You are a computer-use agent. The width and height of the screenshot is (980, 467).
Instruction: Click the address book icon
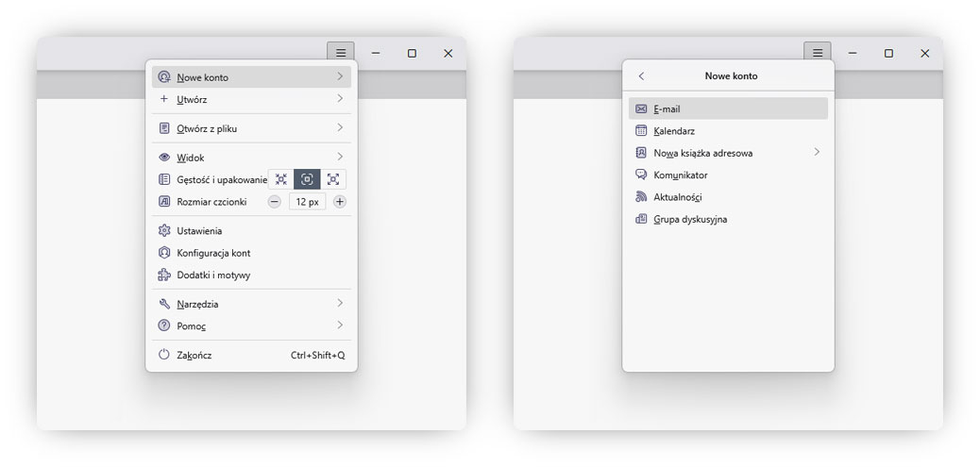point(641,152)
